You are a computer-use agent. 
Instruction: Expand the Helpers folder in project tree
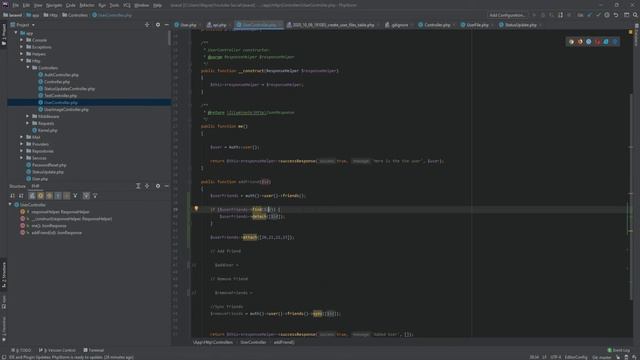coord(22,54)
